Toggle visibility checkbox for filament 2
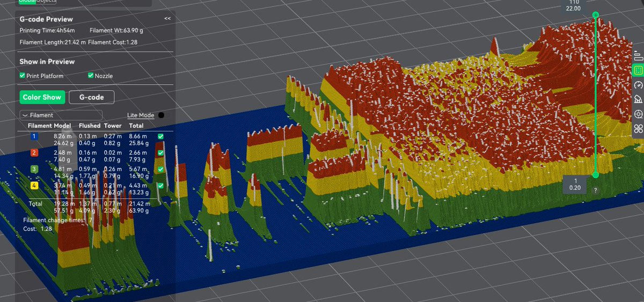The width and height of the screenshot is (644, 302). click(x=160, y=153)
